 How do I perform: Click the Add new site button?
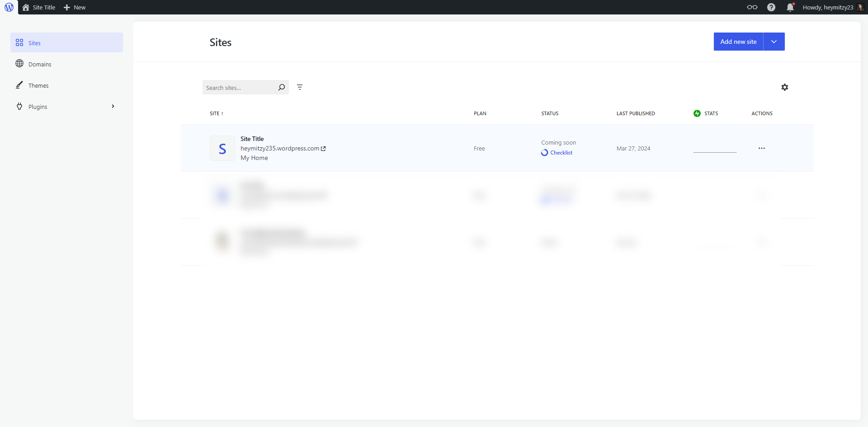pos(738,42)
